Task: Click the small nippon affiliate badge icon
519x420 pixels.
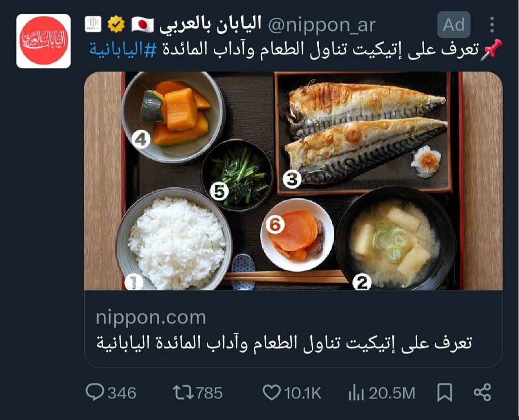Action: coord(93,24)
